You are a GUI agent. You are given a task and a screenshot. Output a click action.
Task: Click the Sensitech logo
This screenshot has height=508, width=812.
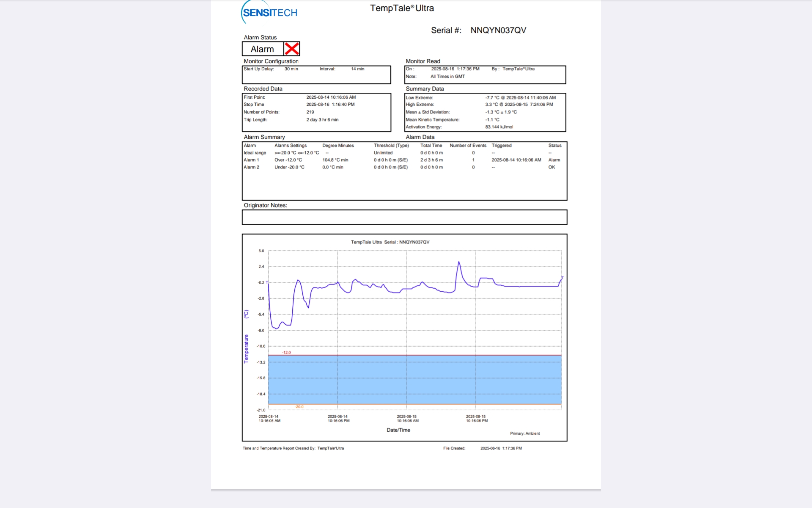[269, 13]
